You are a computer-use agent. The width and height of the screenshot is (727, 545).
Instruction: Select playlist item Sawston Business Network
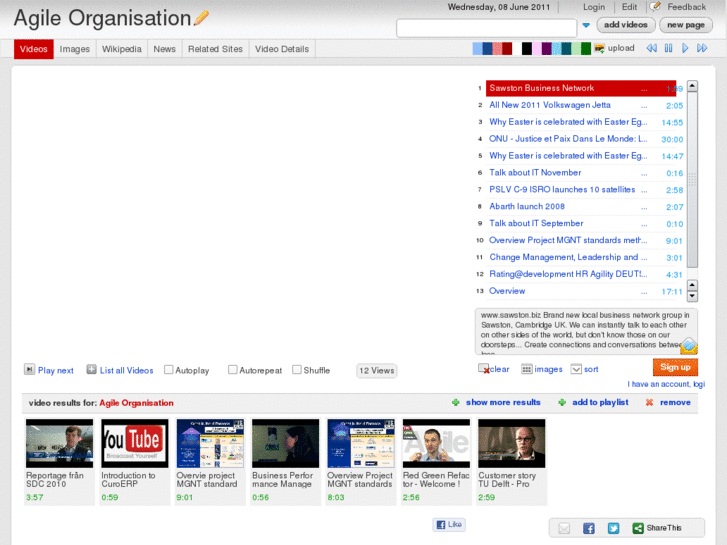tap(581, 88)
